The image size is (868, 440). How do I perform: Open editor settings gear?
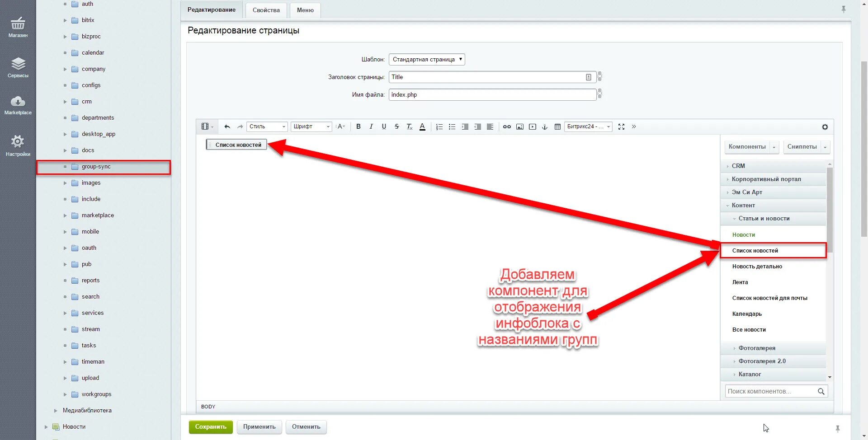tap(825, 127)
